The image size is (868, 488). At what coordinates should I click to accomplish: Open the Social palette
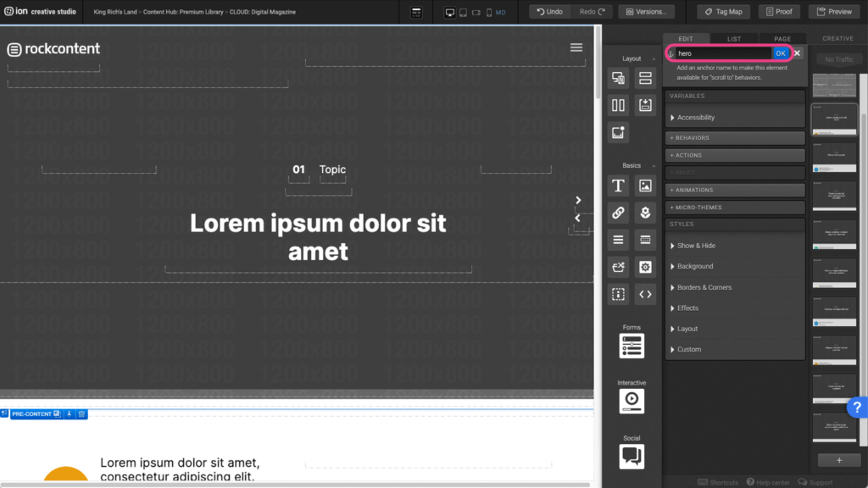pyautogui.click(x=632, y=457)
